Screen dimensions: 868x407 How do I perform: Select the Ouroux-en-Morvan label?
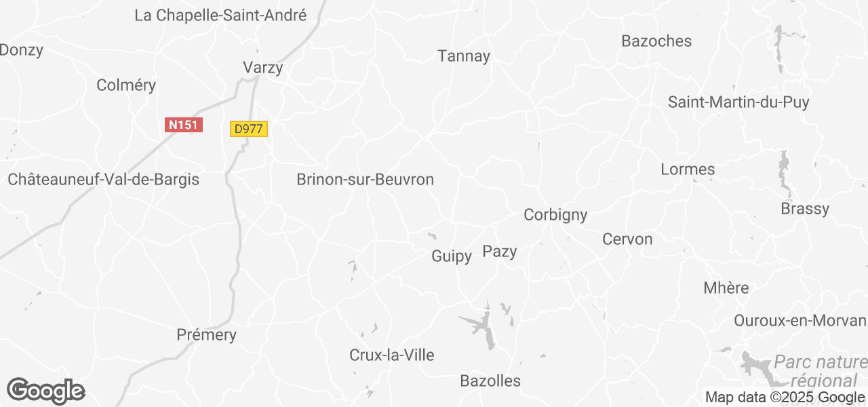pyautogui.click(x=800, y=321)
